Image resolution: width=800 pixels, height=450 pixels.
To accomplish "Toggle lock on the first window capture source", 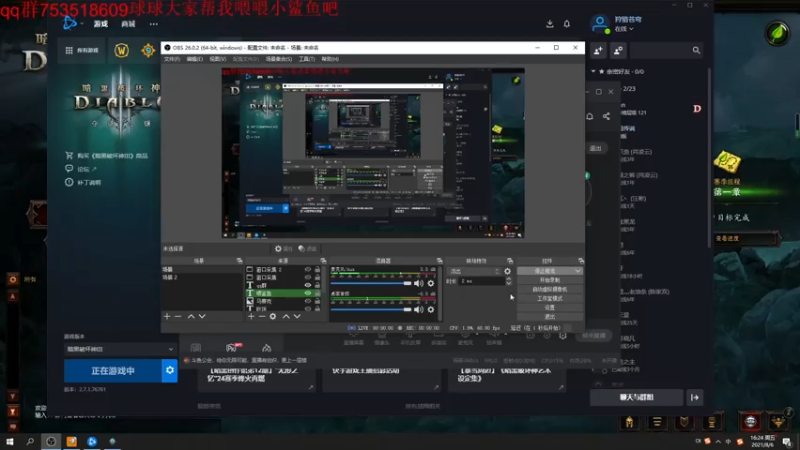I will coord(317,269).
